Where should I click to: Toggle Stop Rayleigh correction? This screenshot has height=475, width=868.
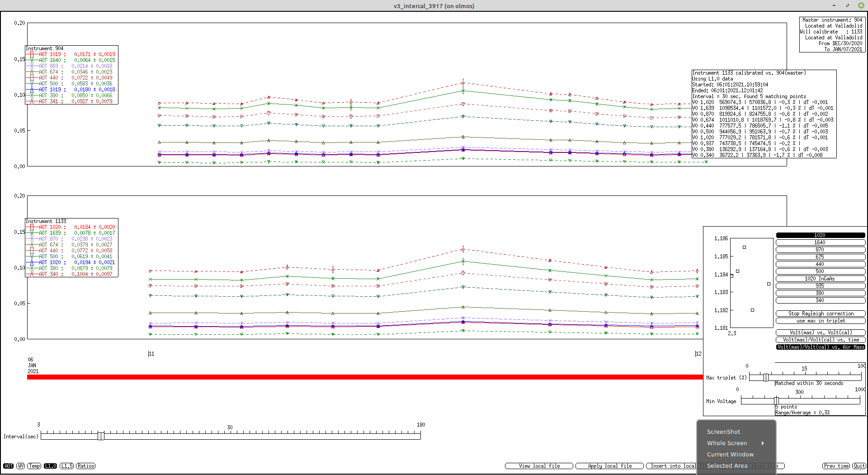coord(821,313)
